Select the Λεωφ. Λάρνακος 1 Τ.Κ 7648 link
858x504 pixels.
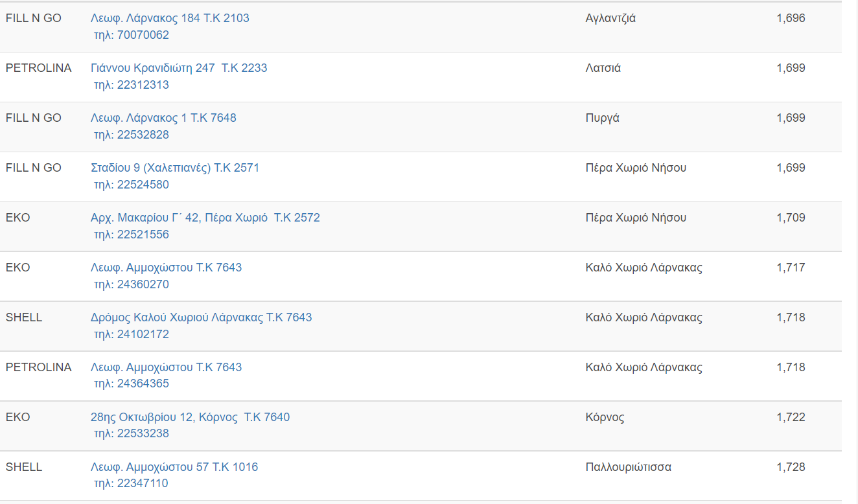163,118
